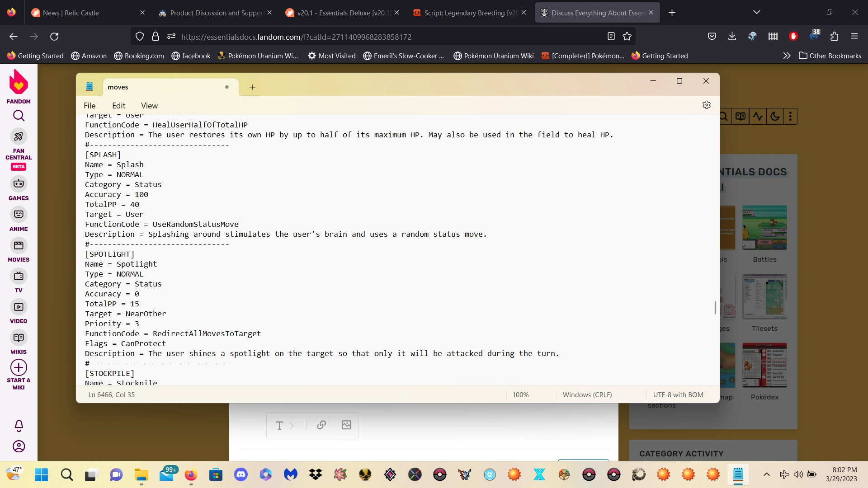Show hidden system tray icons
Viewport: 868px width, 488px height.
[766, 474]
